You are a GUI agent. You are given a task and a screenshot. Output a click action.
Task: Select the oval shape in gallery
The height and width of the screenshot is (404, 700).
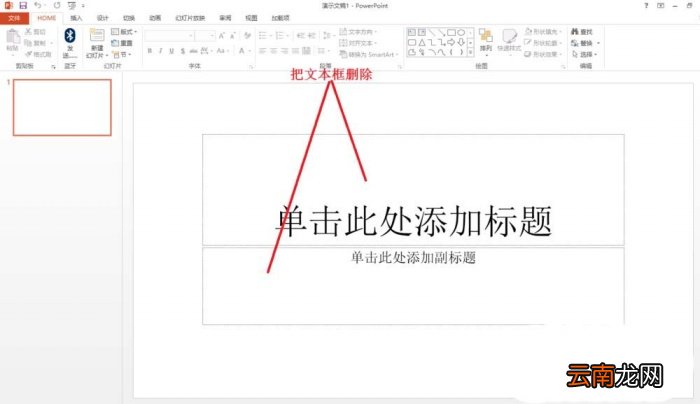point(461,33)
